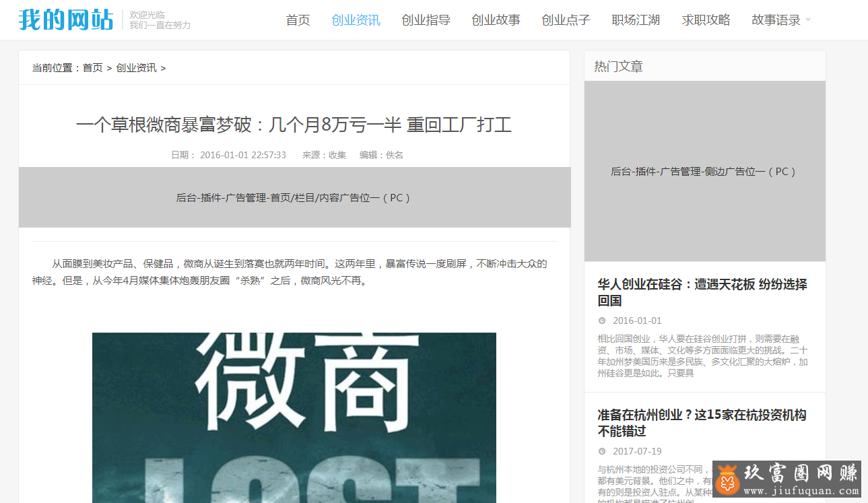Screen dimensions: 868x503
Task: Click the 玖富圈网赚 watermark logo
Action: (786, 479)
